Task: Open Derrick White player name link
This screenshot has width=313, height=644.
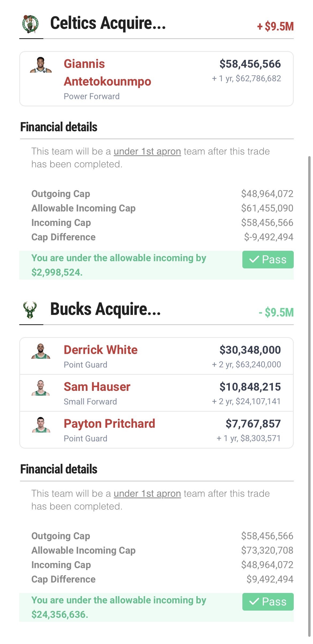Action: pyautogui.click(x=101, y=350)
